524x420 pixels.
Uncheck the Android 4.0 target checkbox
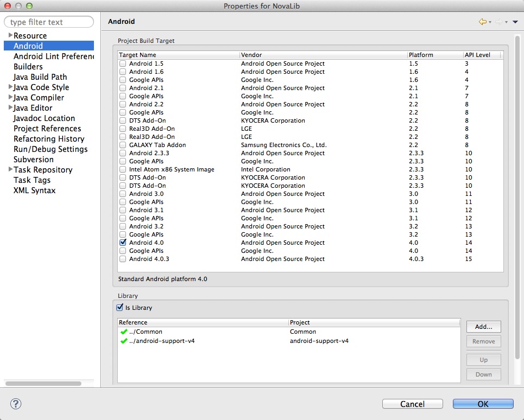coord(123,243)
